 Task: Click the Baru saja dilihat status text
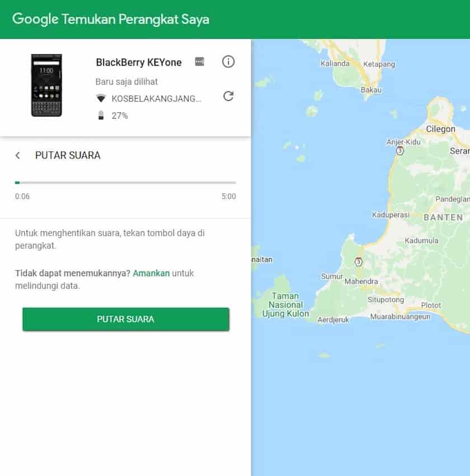(x=126, y=82)
